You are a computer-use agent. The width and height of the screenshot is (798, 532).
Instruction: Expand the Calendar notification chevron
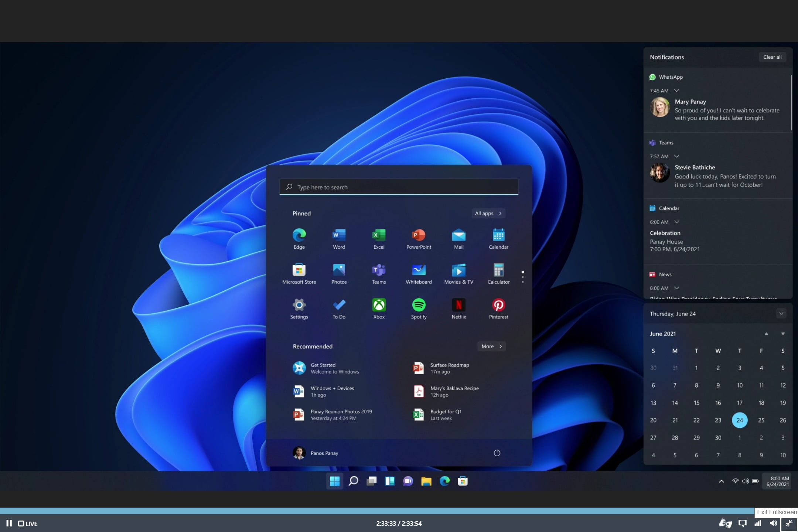click(676, 222)
